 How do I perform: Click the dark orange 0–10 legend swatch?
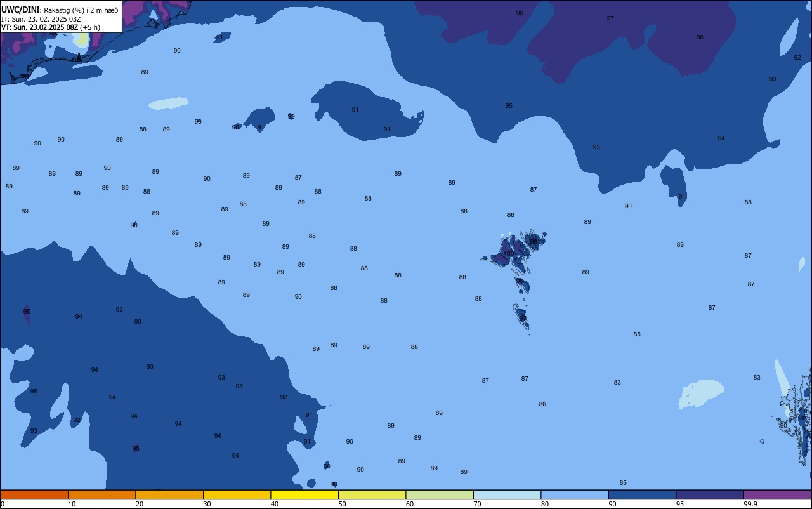pos(34,494)
